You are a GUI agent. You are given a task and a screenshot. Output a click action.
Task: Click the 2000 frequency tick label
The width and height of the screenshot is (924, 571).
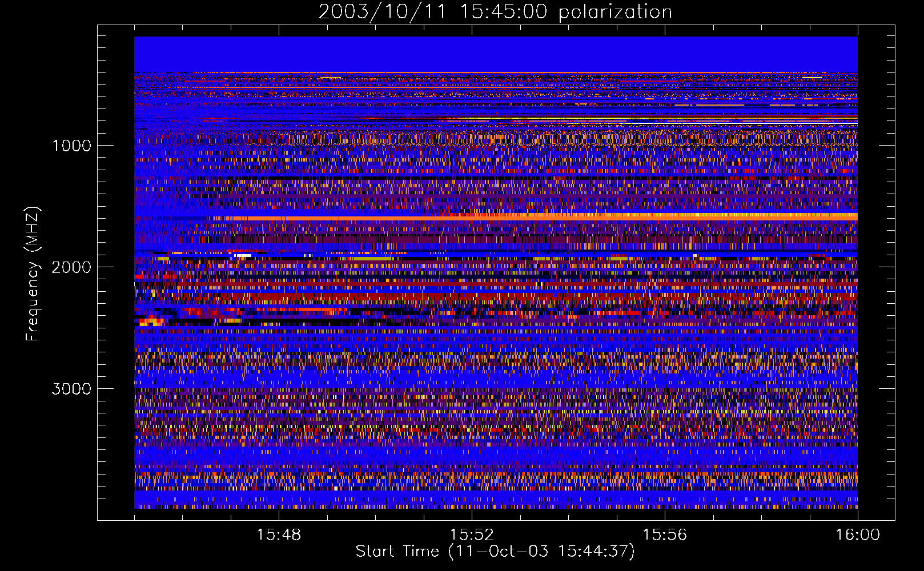tap(71, 267)
